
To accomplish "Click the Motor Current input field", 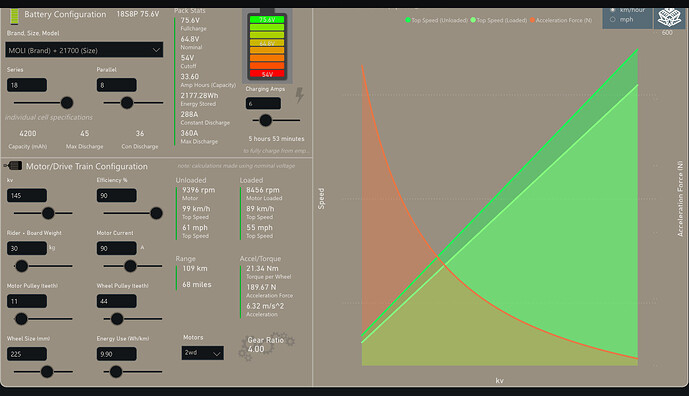I will click(x=116, y=248).
